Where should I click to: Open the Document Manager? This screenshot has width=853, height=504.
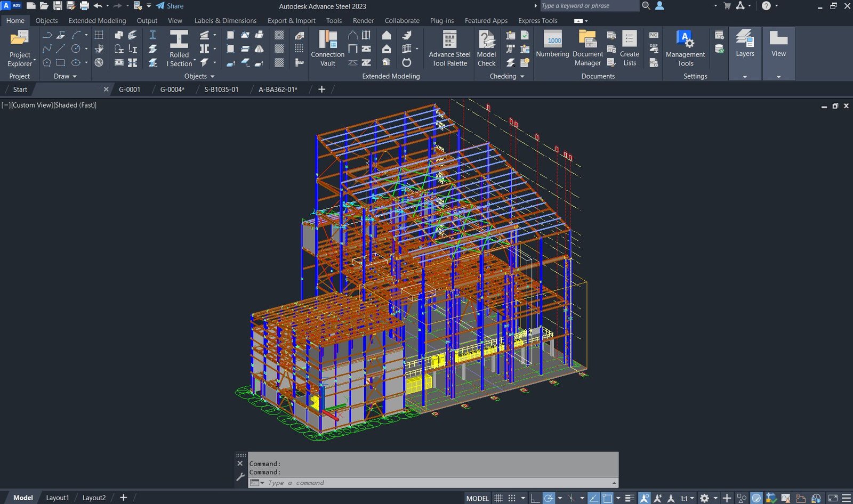[588, 48]
